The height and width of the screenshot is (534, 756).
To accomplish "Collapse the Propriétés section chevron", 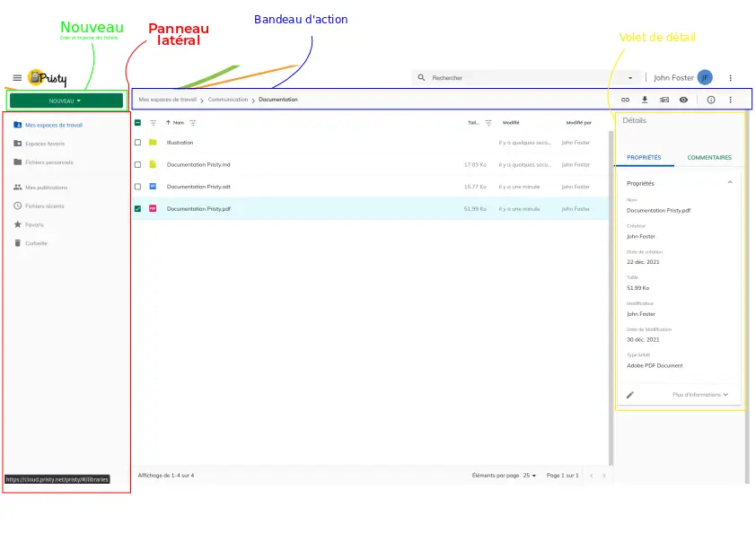I will (x=729, y=182).
